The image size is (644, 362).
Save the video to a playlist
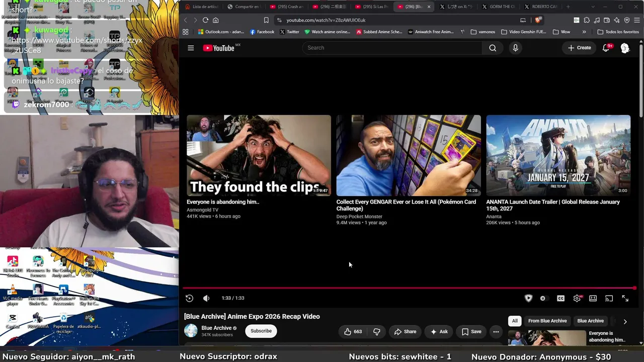[x=471, y=331]
